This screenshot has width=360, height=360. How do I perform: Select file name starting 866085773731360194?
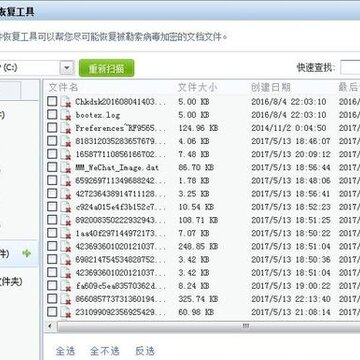coord(121,299)
